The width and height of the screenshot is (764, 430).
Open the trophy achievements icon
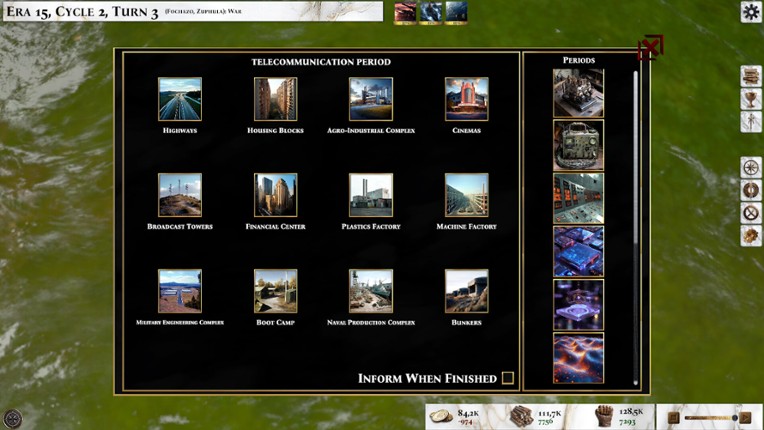click(751, 100)
